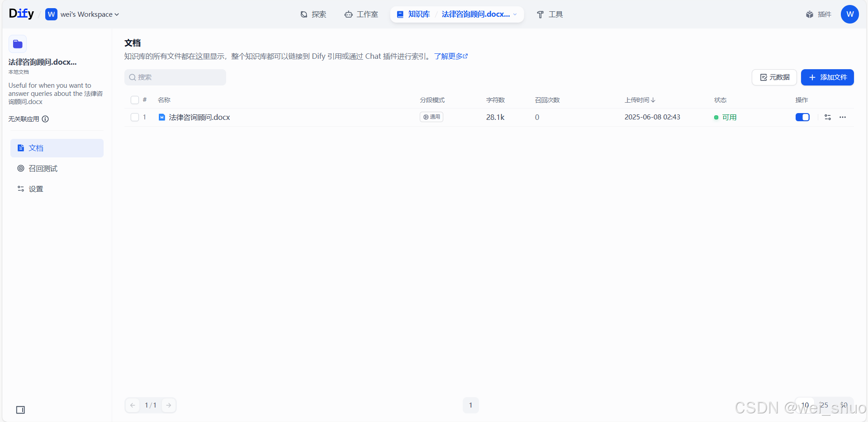Click the 无关联应用 info icon
This screenshot has width=868, height=422.
tap(45, 119)
